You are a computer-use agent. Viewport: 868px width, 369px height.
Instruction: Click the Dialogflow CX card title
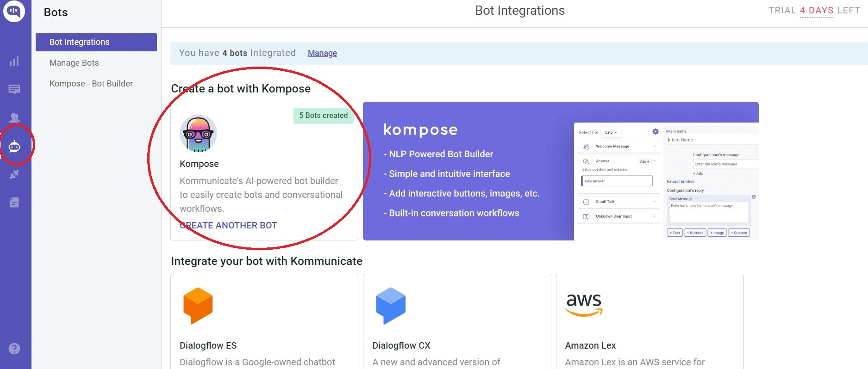401,345
